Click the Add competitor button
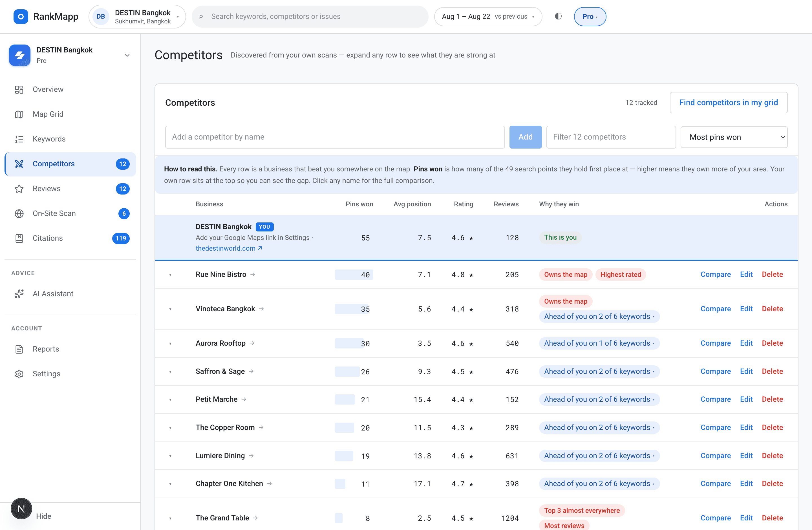The width and height of the screenshot is (812, 530). coord(526,137)
